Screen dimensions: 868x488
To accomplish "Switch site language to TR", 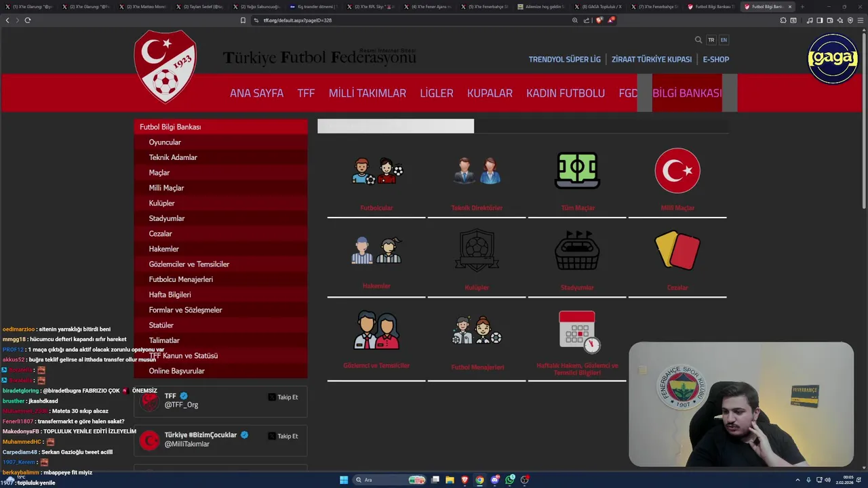I will pyautogui.click(x=711, y=40).
